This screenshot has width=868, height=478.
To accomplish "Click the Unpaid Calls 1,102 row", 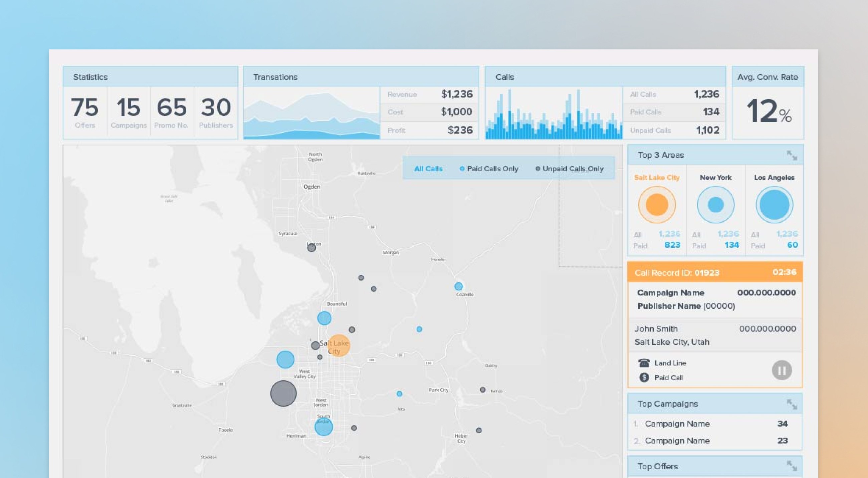I will pos(674,130).
